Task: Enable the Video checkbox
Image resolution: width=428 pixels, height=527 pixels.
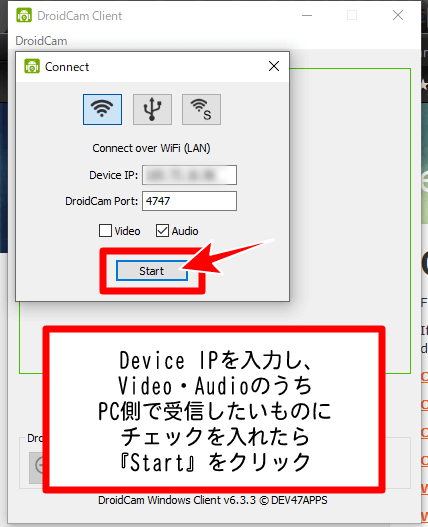Action: click(x=105, y=231)
